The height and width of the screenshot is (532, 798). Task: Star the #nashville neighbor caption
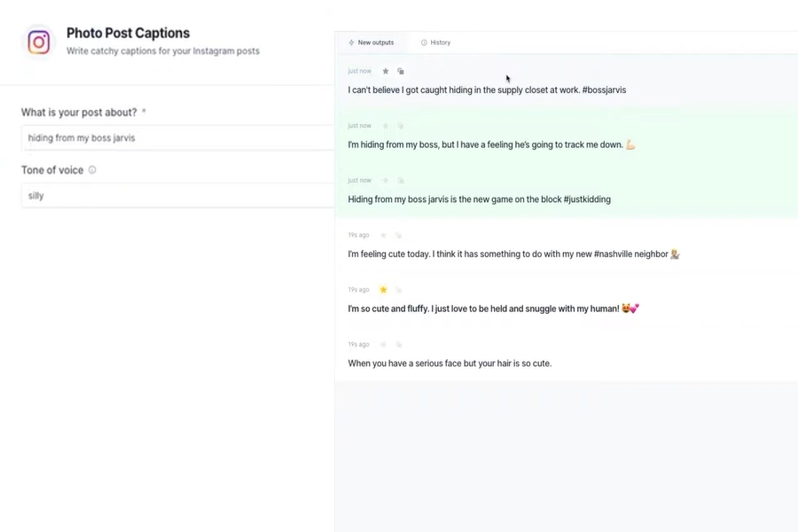coord(384,235)
